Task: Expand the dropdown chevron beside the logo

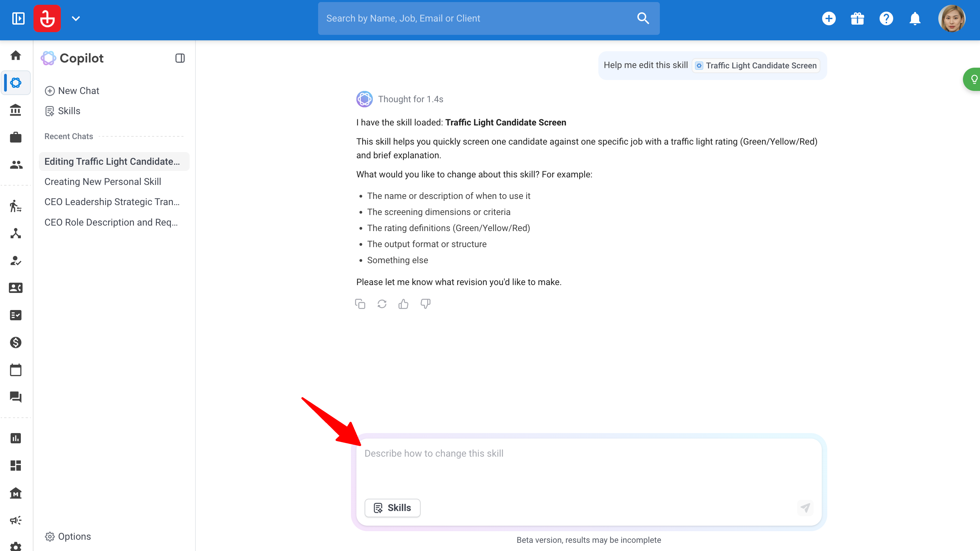Action: point(76,18)
